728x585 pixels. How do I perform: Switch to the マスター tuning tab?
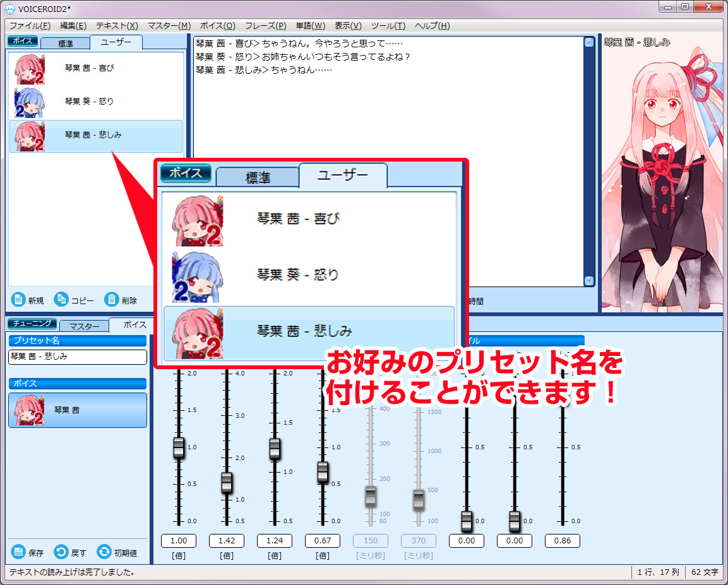84,327
